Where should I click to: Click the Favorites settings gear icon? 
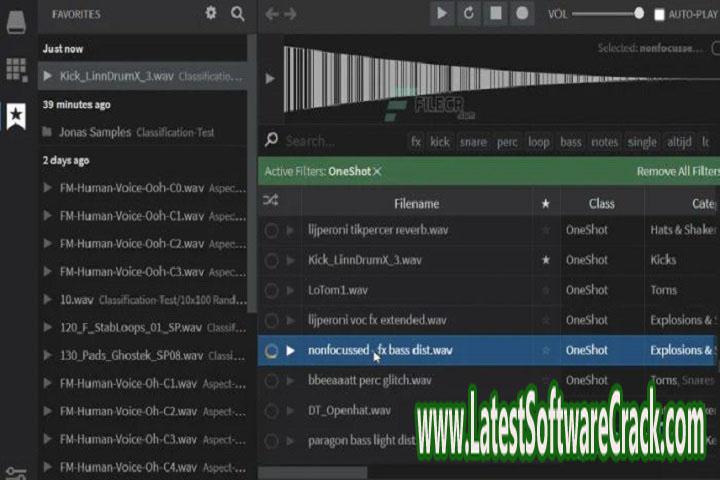pyautogui.click(x=210, y=13)
